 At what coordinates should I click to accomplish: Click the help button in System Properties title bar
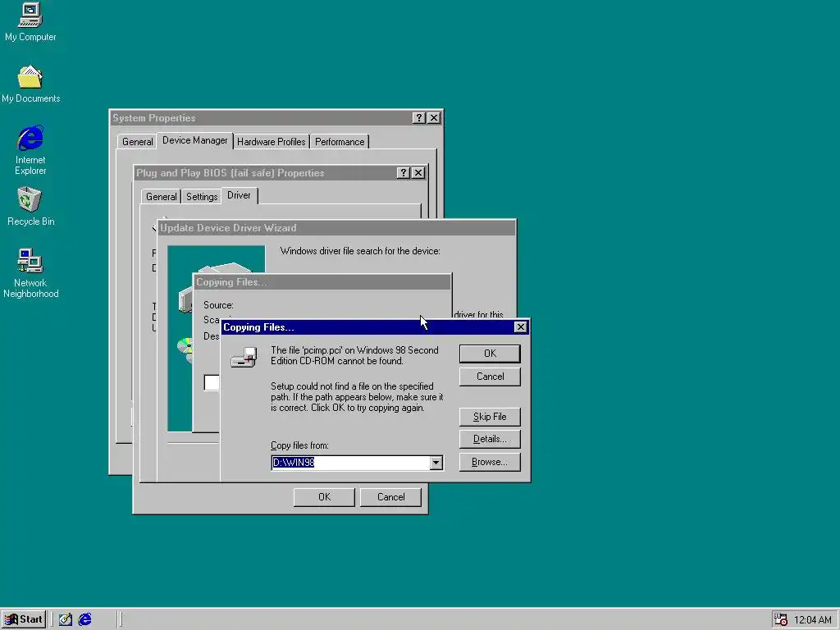coord(419,118)
